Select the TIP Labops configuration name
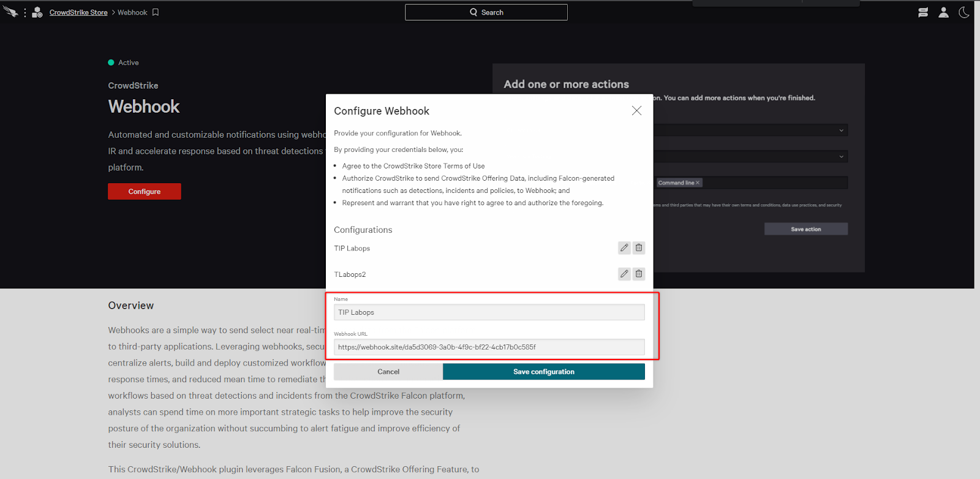 pos(352,248)
